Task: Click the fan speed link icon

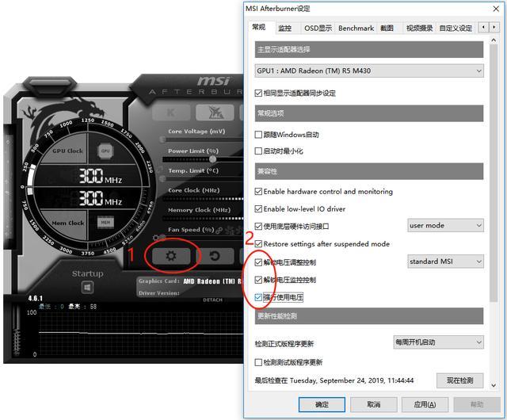Action: click(x=219, y=230)
